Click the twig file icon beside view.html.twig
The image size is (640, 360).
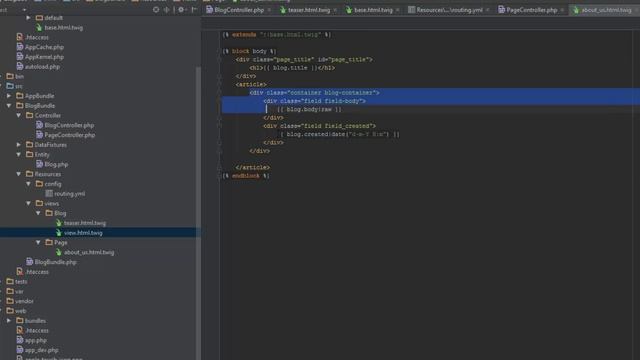[58, 233]
